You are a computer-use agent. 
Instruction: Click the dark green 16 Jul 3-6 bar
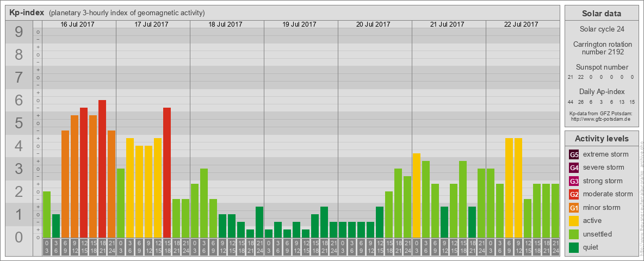[x=56, y=226]
